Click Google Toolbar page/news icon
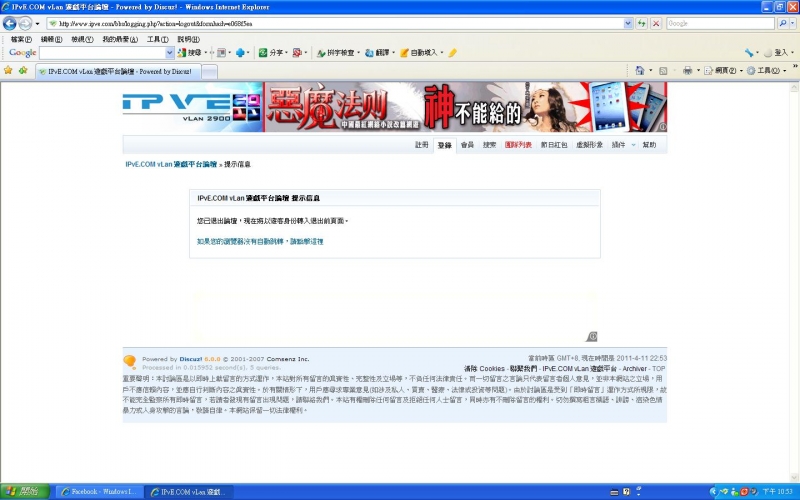This screenshot has width=800, height=500. pos(221,53)
